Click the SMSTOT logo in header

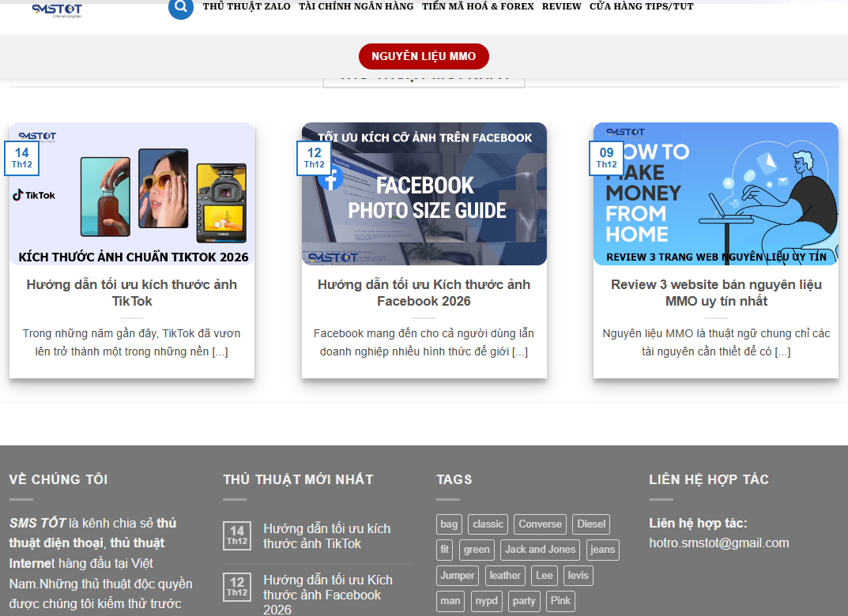(x=57, y=9)
